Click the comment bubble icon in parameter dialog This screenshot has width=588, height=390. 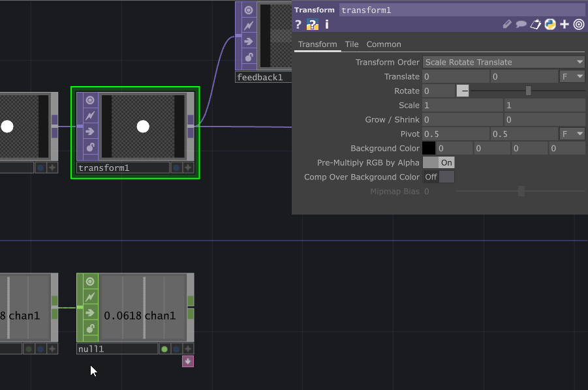521,24
